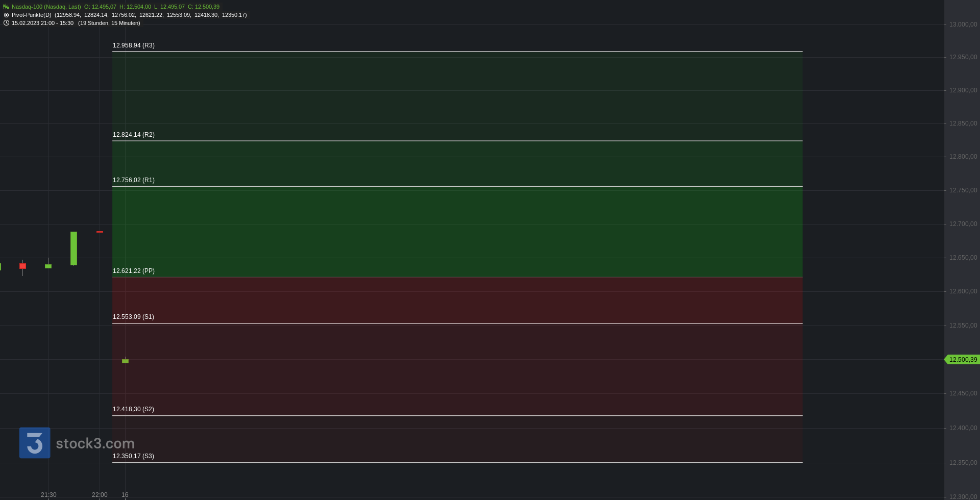Click the stock3 logo square
The width and height of the screenshot is (980, 500).
pos(35,443)
